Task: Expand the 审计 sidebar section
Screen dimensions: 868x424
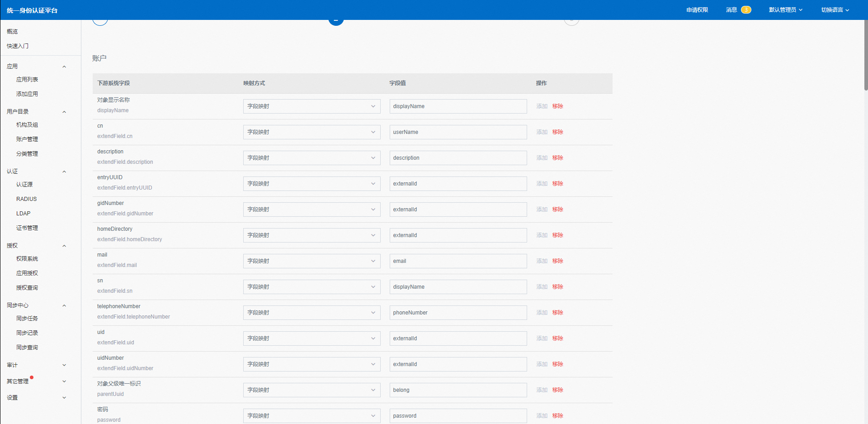Action: pos(64,365)
